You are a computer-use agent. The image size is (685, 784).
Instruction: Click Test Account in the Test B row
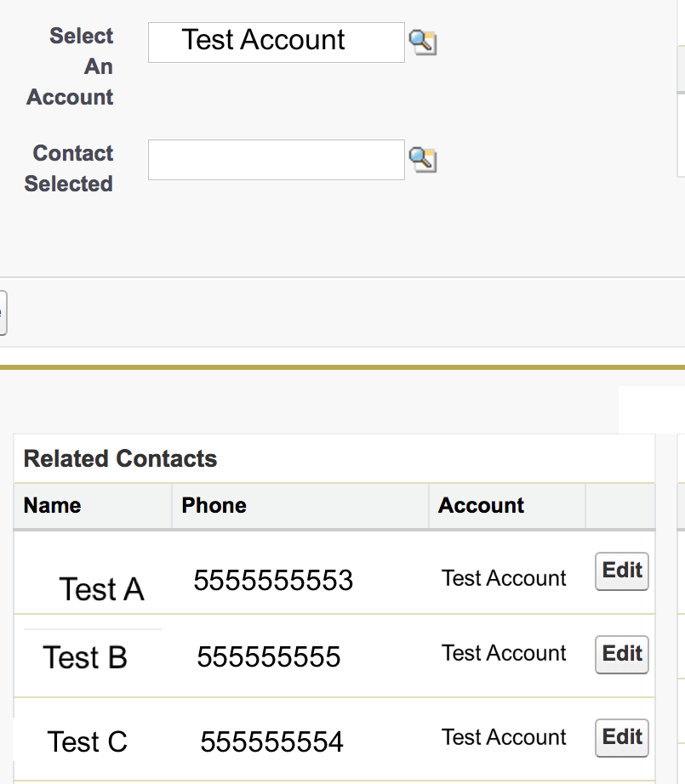504,653
